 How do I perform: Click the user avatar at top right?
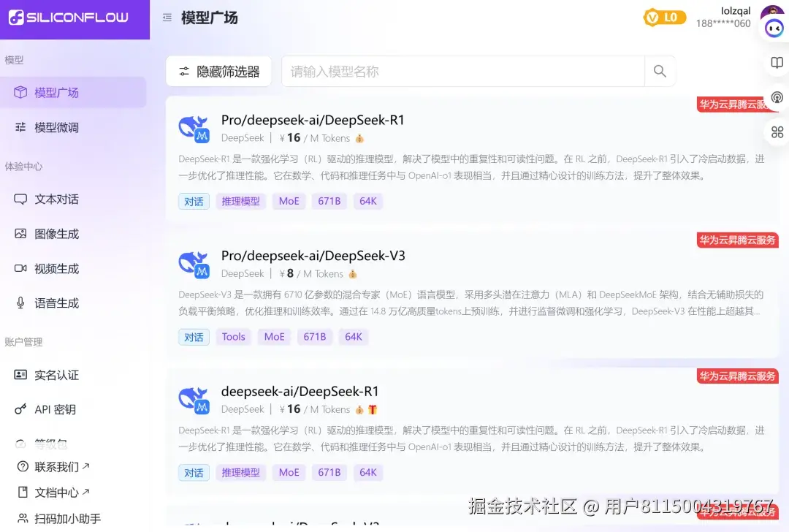click(774, 12)
